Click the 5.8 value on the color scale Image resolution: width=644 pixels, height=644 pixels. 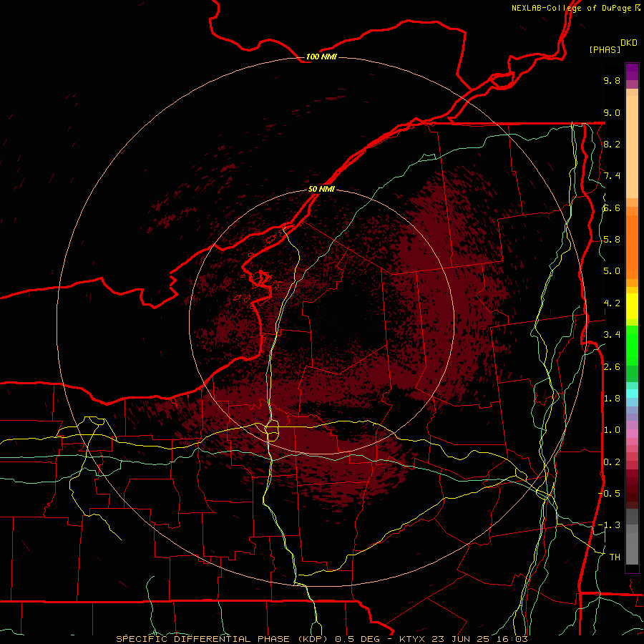click(612, 240)
